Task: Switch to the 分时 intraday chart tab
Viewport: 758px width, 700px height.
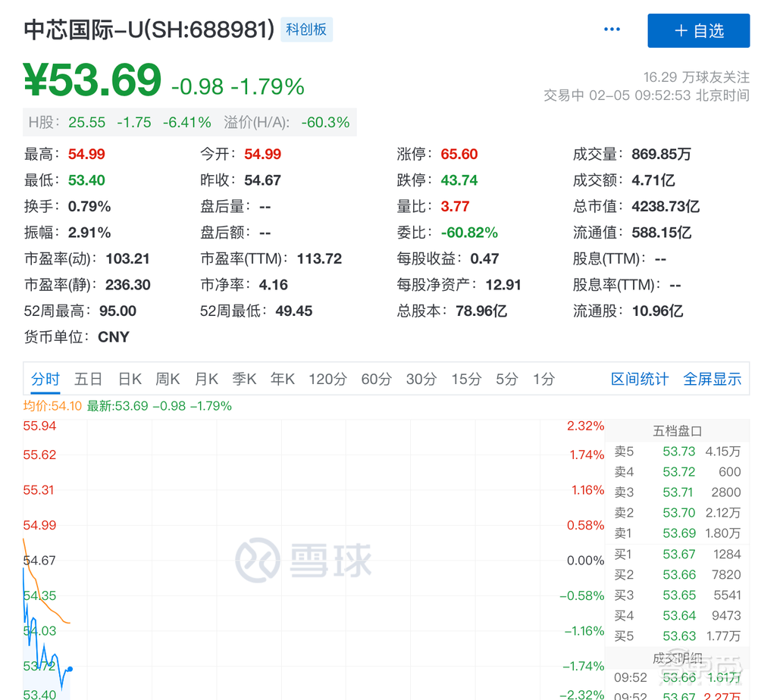Action: click(x=44, y=379)
